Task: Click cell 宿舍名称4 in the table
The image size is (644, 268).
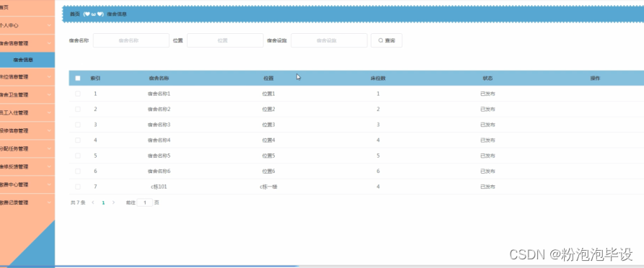Action: (x=159, y=140)
